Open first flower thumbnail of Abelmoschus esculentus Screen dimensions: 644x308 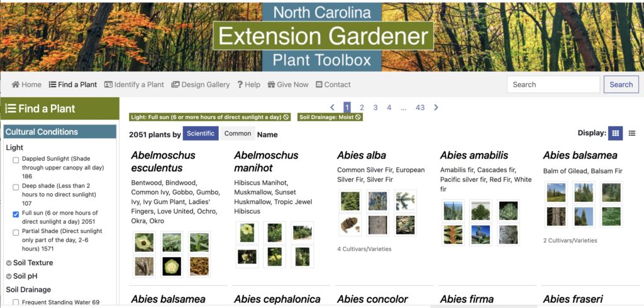[x=145, y=242]
